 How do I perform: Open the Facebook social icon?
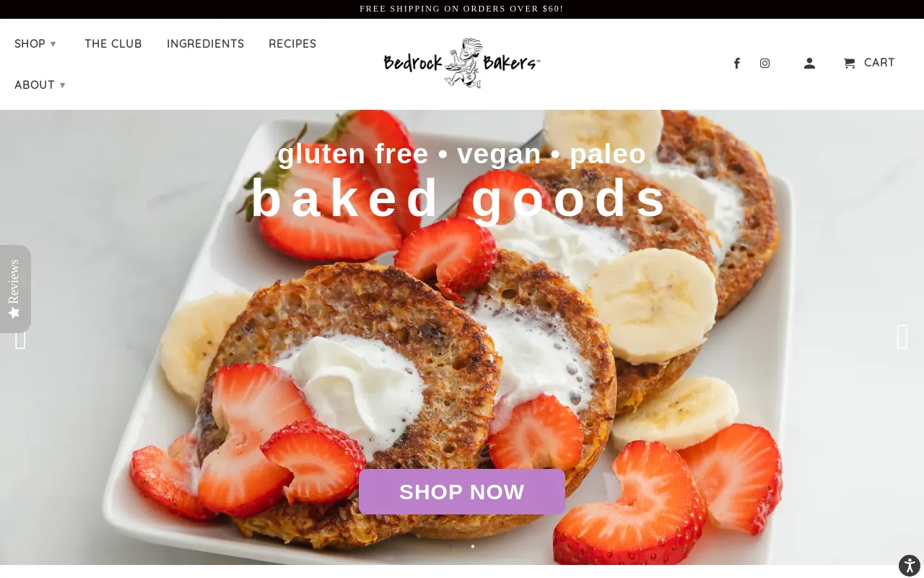pyautogui.click(x=737, y=63)
